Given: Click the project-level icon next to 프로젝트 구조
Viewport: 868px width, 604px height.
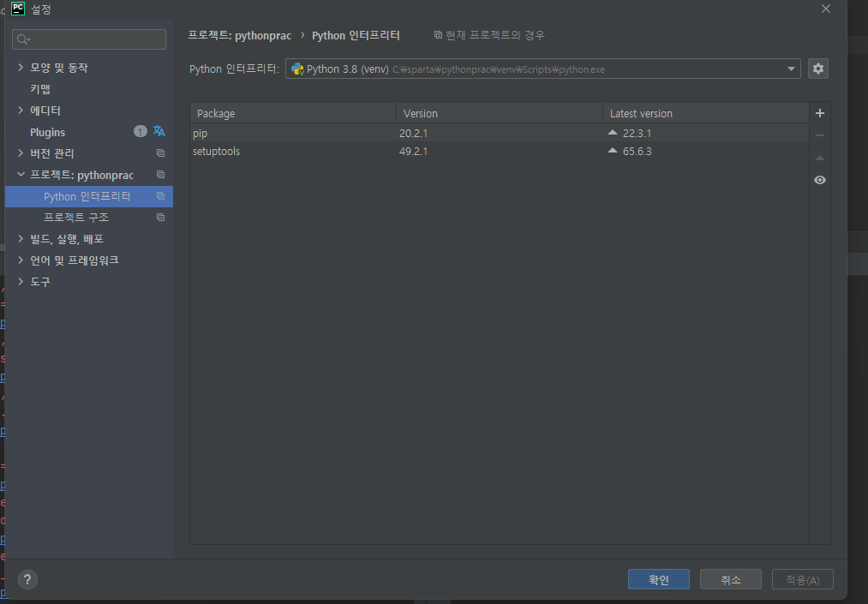Looking at the screenshot, I should tap(160, 217).
